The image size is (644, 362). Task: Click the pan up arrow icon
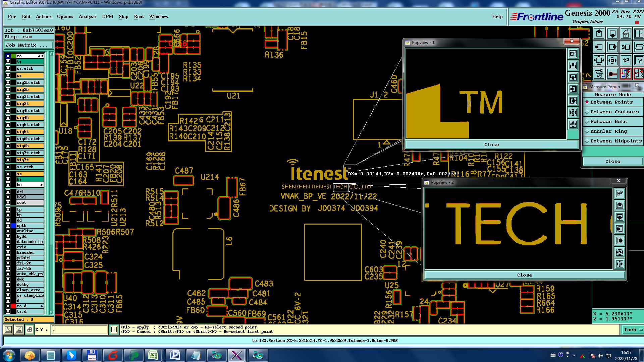point(599,34)
